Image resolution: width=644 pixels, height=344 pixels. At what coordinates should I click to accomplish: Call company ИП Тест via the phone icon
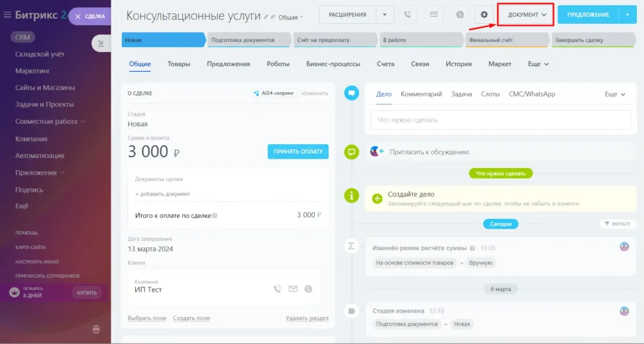pos(278,289)
